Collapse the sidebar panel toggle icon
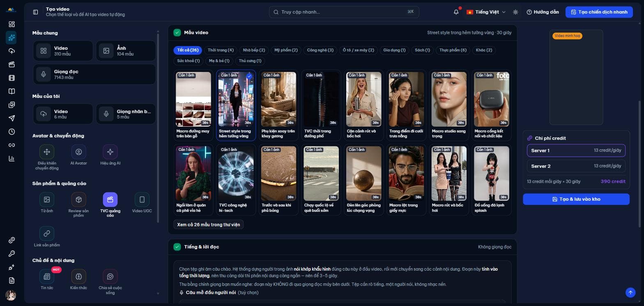 click(35, 12)
